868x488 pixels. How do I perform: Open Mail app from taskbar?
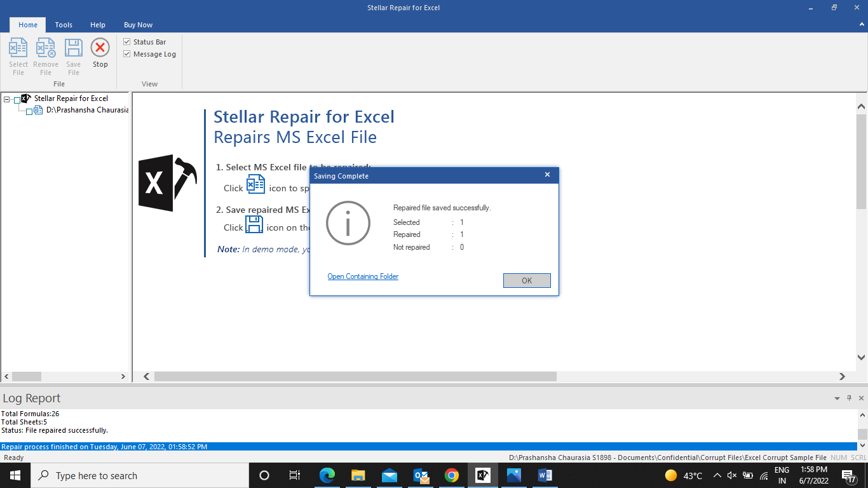point(389,475)
